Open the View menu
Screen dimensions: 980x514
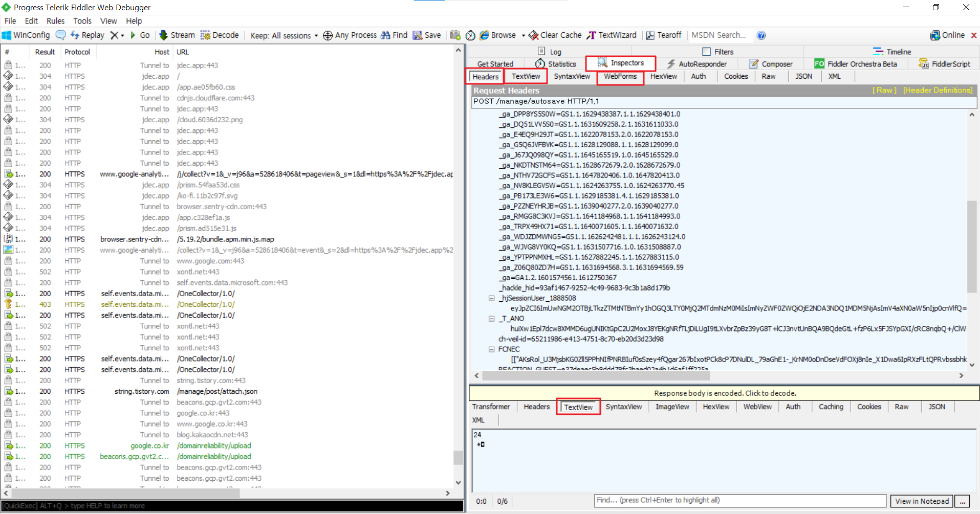[108, 21]
